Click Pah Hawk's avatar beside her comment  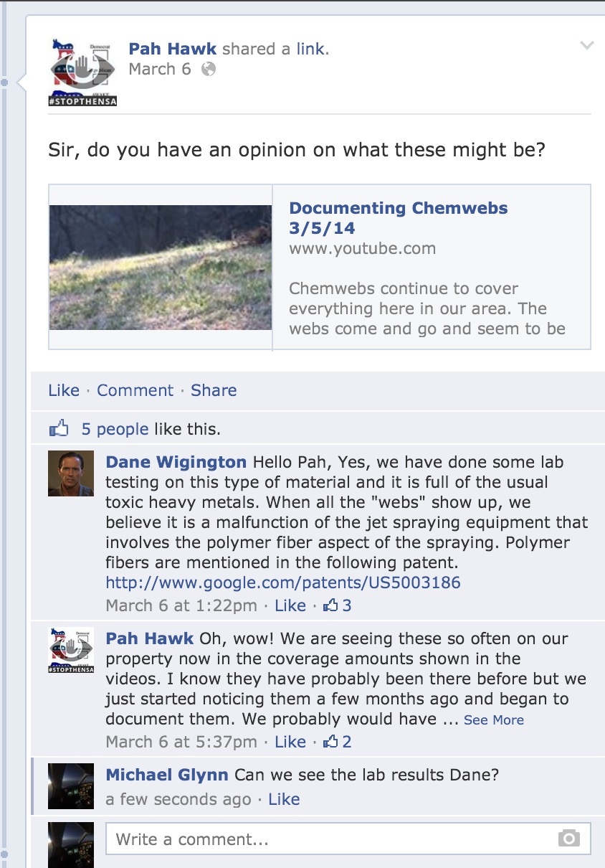pyautogui.click(x=71, y=650)
